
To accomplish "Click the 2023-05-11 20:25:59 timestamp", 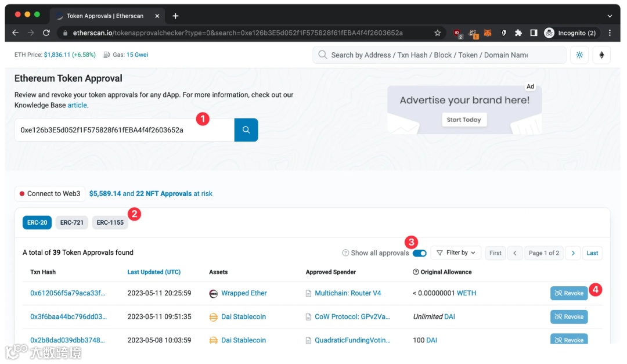I will (x=159, y=293).
